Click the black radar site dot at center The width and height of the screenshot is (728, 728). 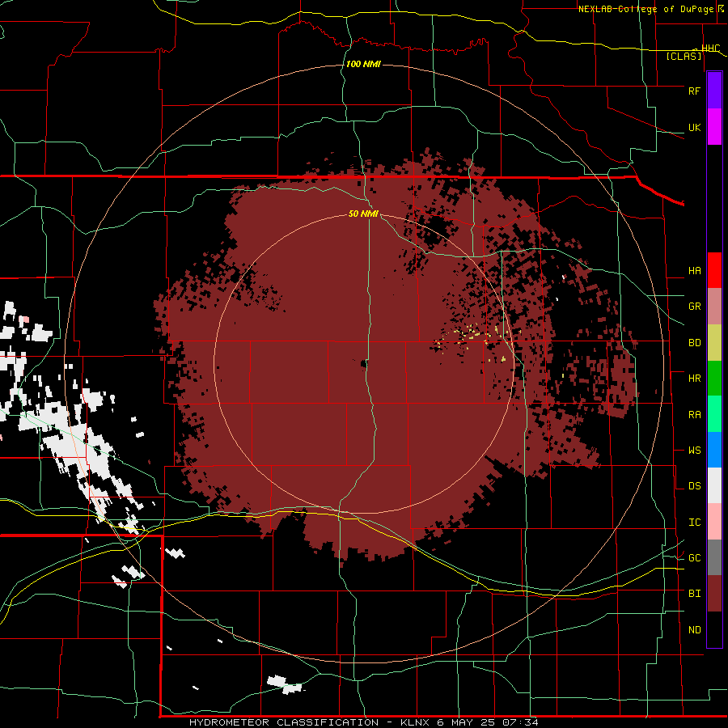pyautogui.click(x=364, y=363)
